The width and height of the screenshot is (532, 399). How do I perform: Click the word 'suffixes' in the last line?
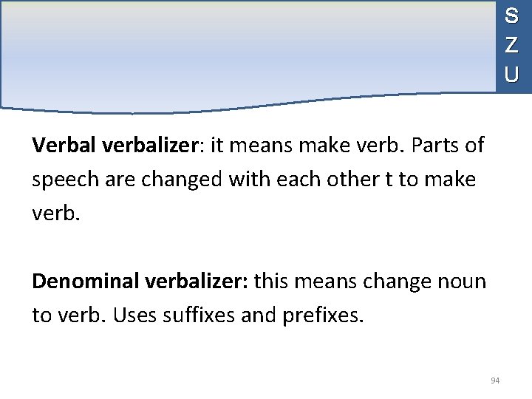coord(199,315)
